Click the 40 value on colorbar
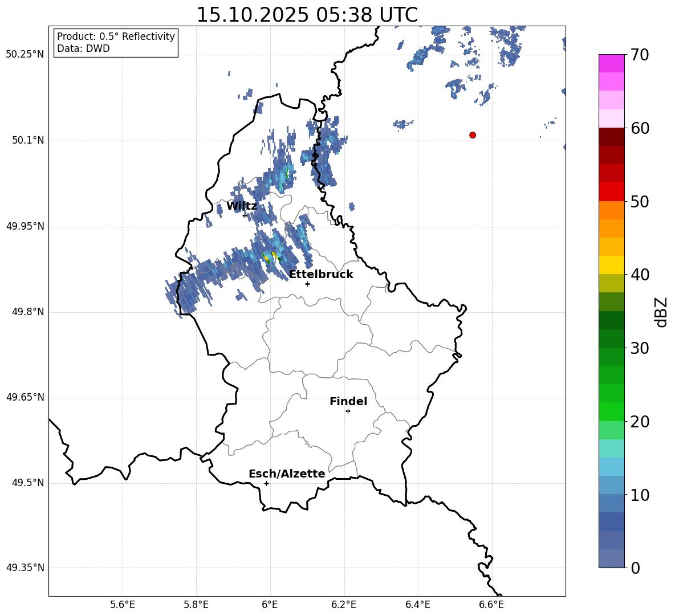Viewport: 675px width, 616px height. (640, 275)
